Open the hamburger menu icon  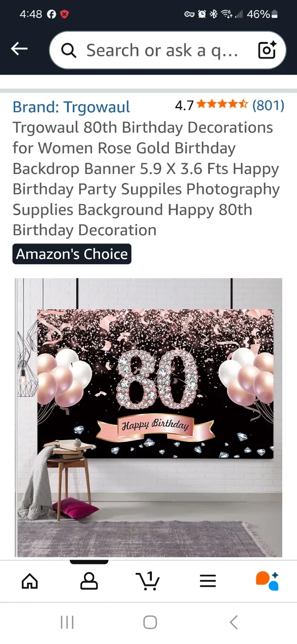tap(208, 581)
